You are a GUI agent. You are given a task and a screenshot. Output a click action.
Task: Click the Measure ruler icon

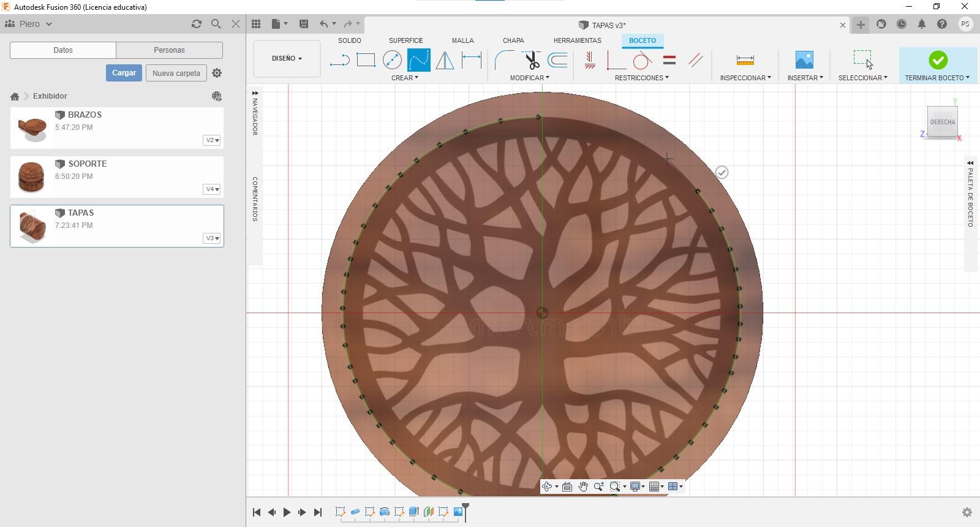745,60
